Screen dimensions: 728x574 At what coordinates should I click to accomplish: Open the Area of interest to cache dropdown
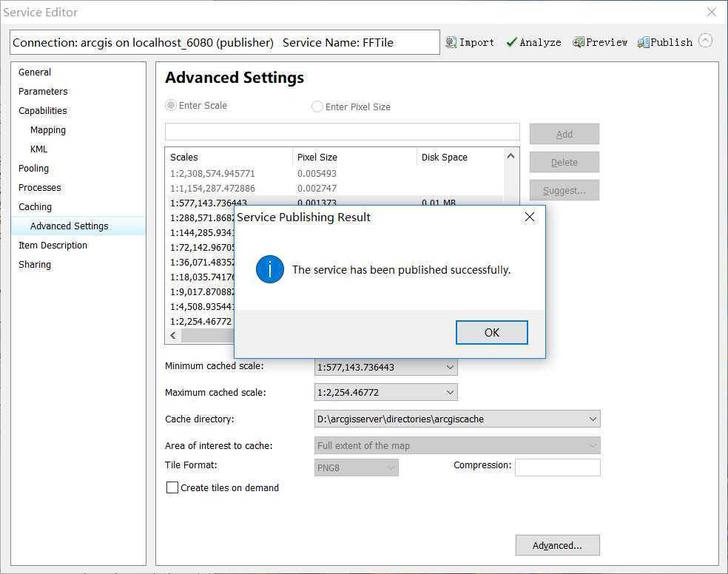point(457,445)
